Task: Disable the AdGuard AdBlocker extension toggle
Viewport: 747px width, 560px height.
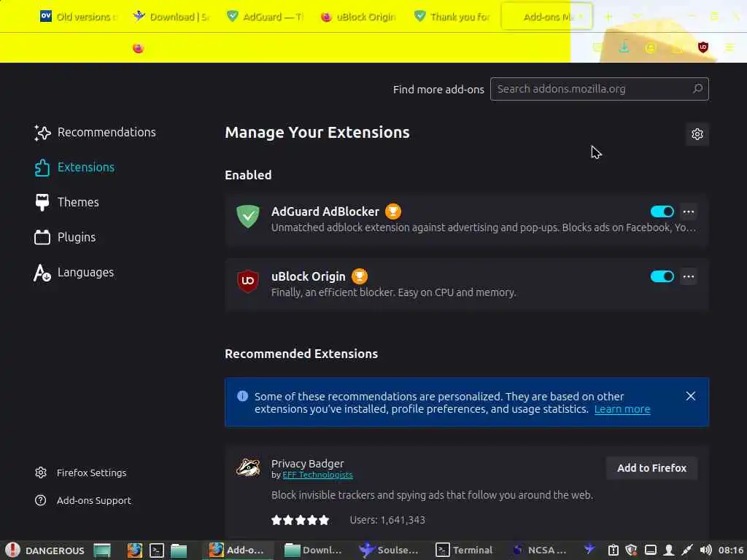Action: point(662,211)
